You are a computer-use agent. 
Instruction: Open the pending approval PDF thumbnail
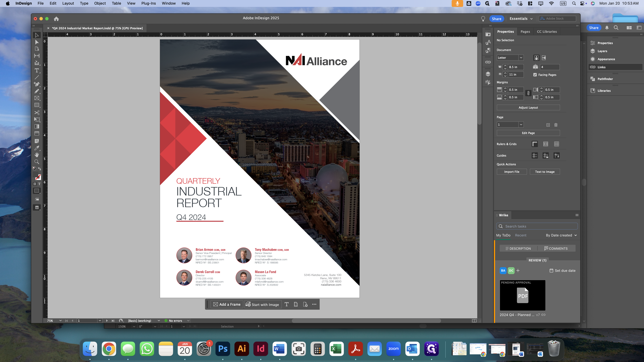click(x=523, y=295)
